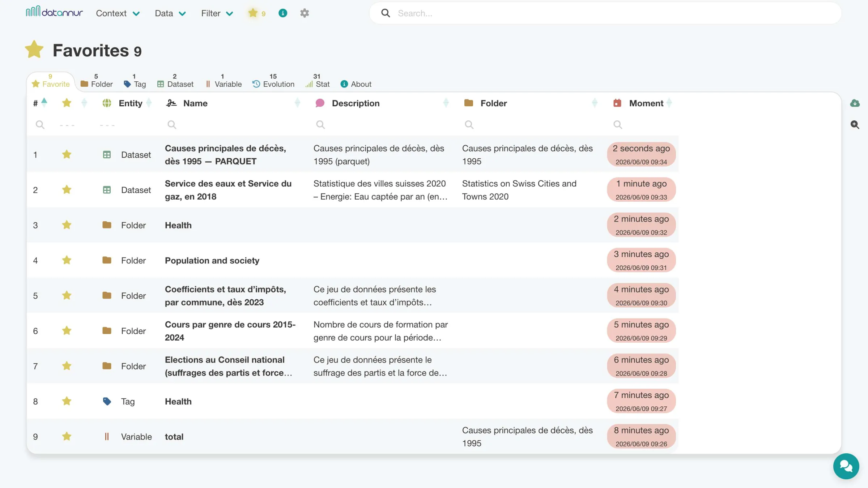
Task: Open Causes principales de décès PARQUET dataset
Action: pyautogui.click(x=225, y=155)
